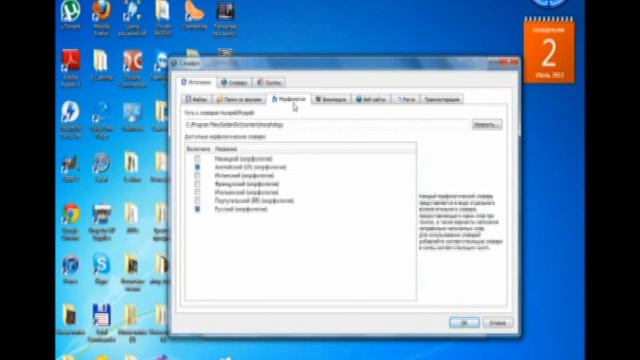640x360 pixels.
Task: Click the Словари dialog title bar icon
Action: tap(174, 63)
